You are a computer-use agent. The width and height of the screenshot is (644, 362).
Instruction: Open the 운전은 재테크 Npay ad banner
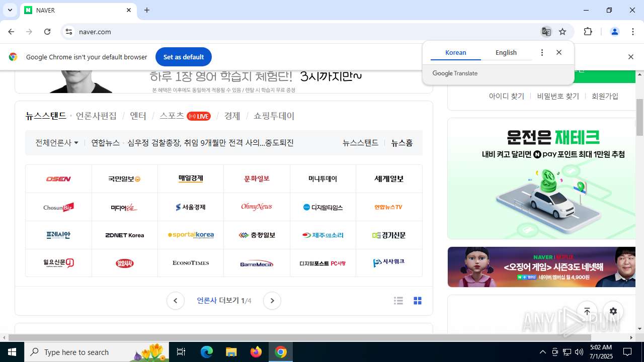tap(541, 178)
